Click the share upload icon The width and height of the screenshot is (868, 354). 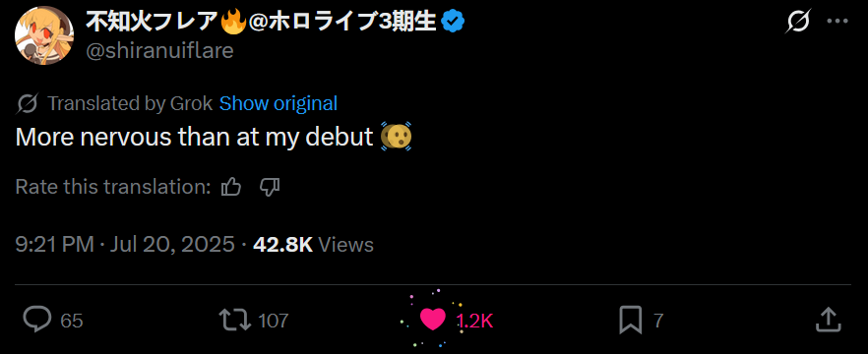[x=829, y=320]
